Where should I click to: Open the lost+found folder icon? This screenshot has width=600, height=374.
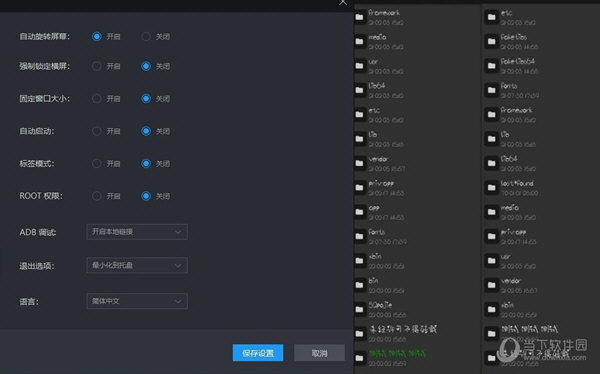tap(491, 188)
